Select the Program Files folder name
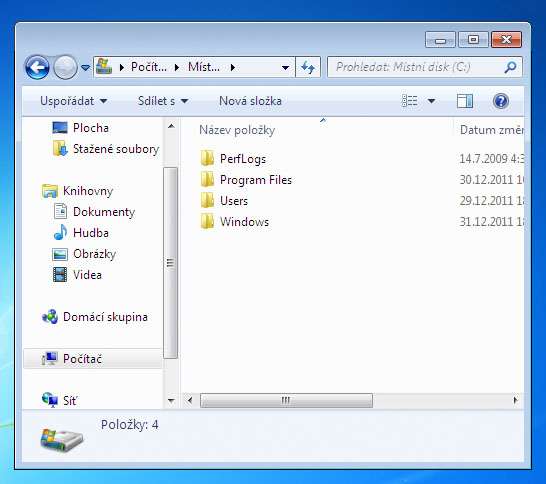 tap(256, 180)
